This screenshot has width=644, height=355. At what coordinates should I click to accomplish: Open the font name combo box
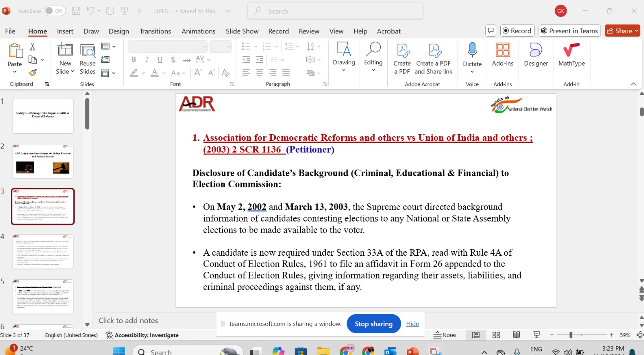[x=167, y=47]
